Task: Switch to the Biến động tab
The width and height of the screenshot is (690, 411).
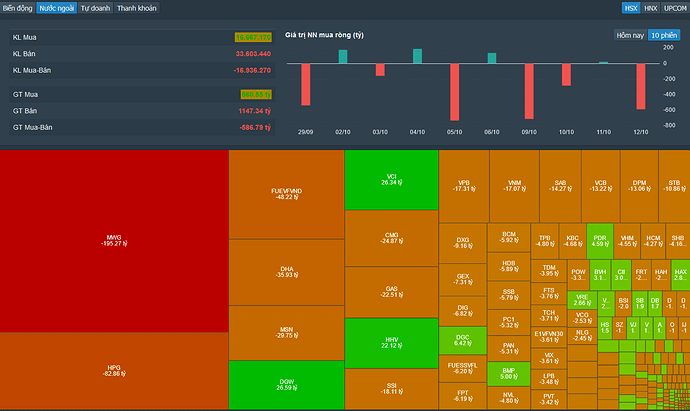Action: point(17,8)
